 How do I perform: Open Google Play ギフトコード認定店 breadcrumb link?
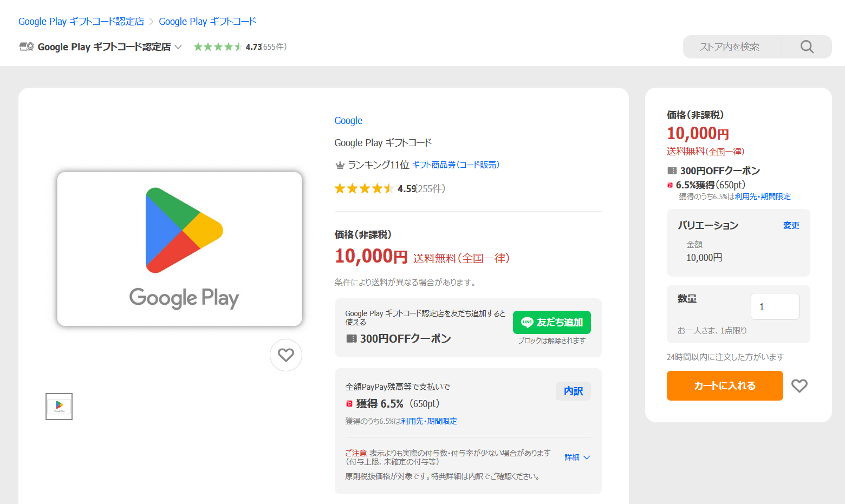click(81, 22)
